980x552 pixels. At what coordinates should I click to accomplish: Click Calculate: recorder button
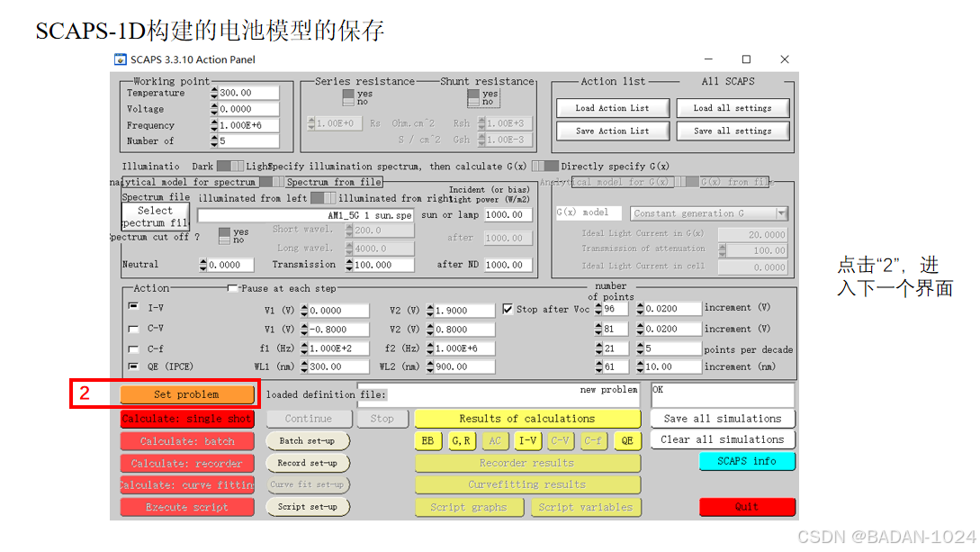tap(187, 463)
